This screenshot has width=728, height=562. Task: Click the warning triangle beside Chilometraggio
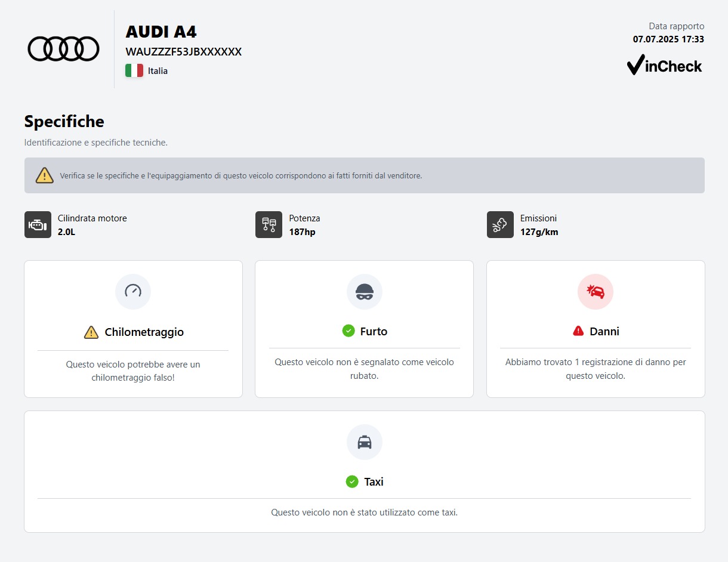(x=91, y=332)
